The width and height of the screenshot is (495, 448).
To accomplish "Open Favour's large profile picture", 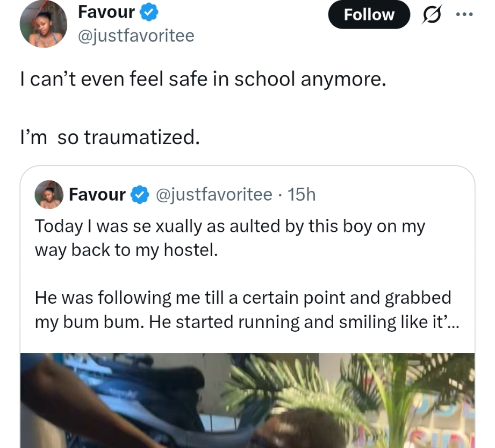I will click(x=44, y=24).
